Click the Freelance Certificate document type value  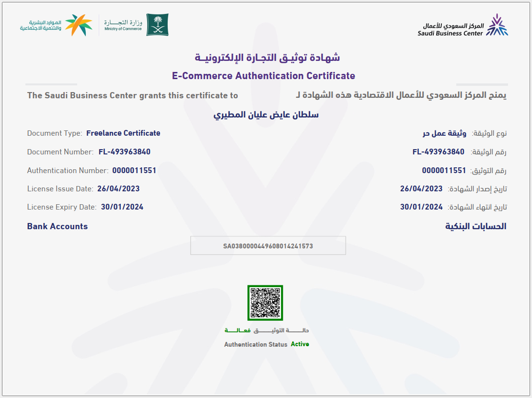point(123,133)
